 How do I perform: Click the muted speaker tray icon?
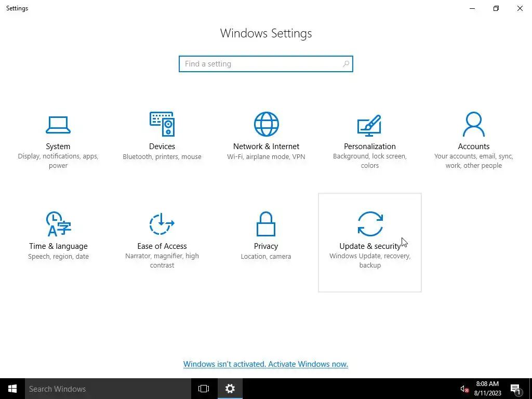coord(464,389)
